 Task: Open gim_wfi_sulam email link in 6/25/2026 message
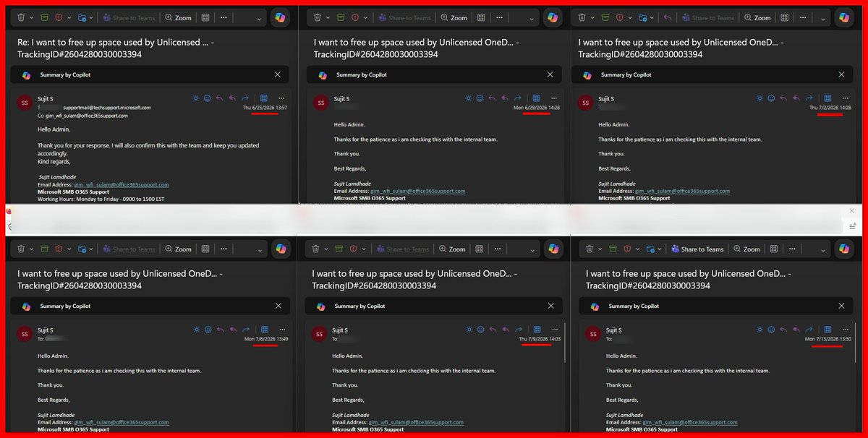pyautogui.click(x=122, y=184)
